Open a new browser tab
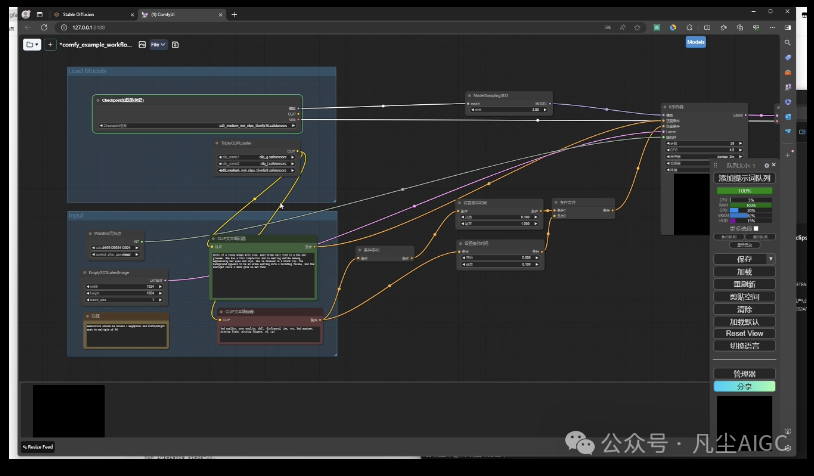 (234, 15)
